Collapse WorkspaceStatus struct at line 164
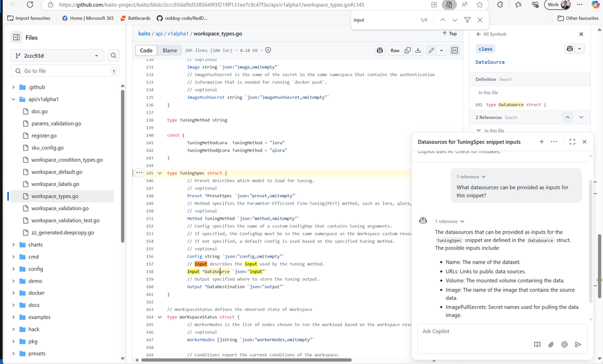Viewport: 603px width, 364px height. (160, 317)
